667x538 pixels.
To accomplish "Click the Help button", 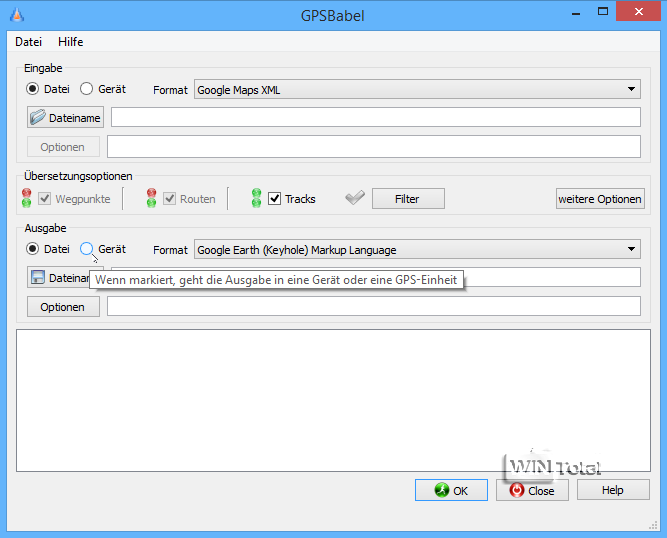I will (x=613, y=490).
